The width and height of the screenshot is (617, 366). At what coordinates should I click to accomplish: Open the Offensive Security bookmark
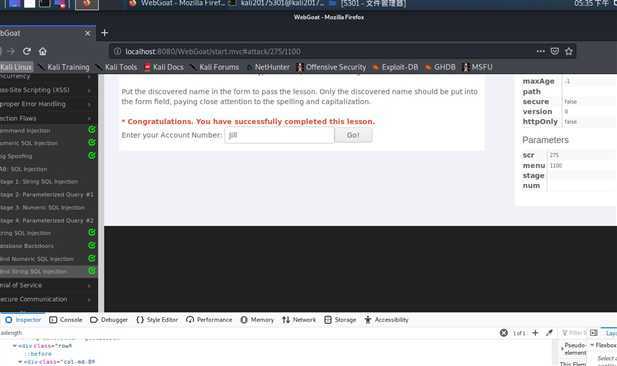pos(331,67)
